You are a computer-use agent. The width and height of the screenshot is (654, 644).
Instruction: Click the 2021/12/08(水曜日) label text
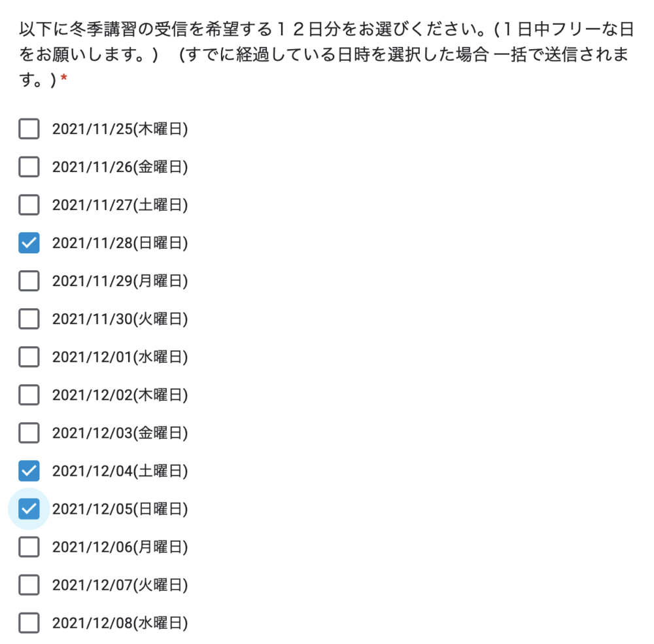pyautogui.click(x=120, y=622)
